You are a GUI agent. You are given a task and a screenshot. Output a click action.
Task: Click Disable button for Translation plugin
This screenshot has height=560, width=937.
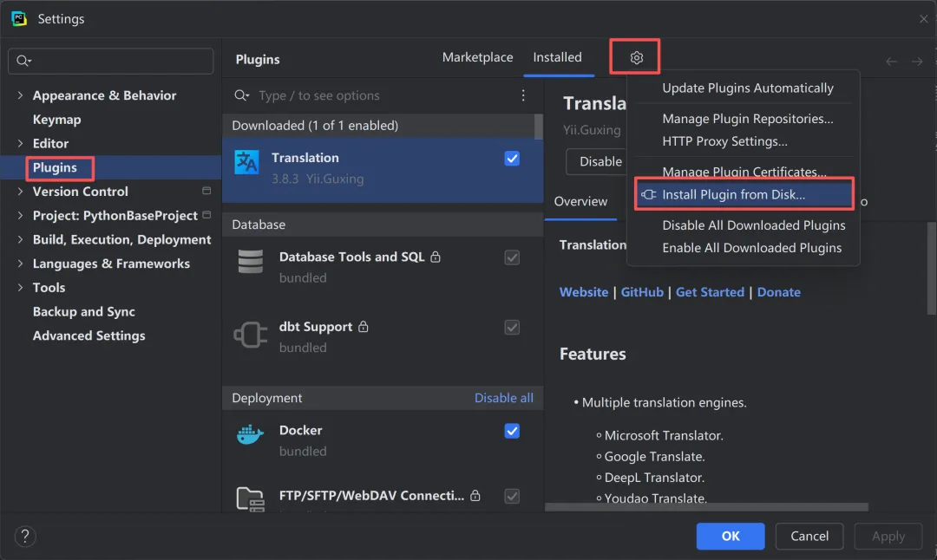click(x=598, y=162)
